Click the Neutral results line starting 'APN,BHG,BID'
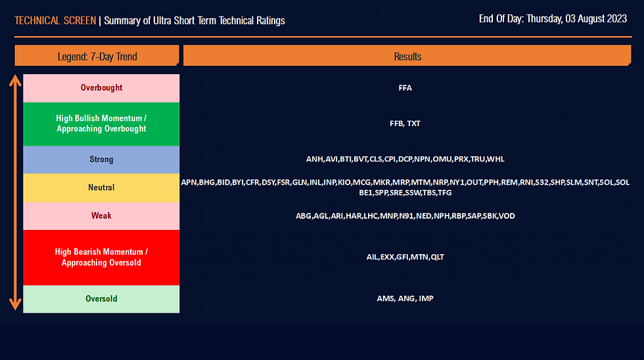644x360 pixels. (405, 182)
